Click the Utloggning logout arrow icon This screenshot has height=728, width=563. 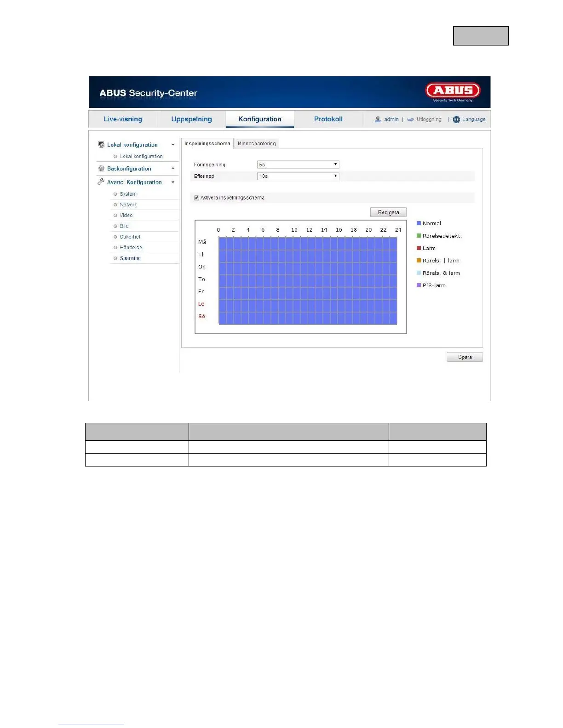click(x=410, y=119)
